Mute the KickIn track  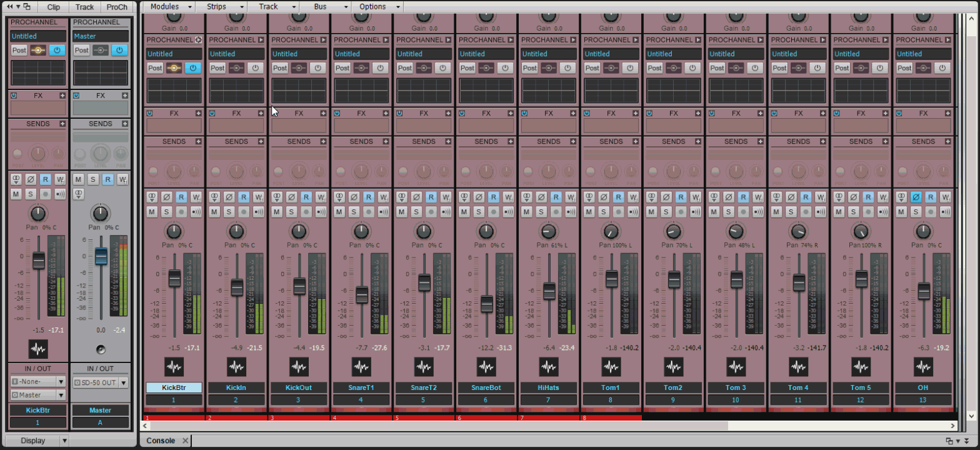coord(214,212)
